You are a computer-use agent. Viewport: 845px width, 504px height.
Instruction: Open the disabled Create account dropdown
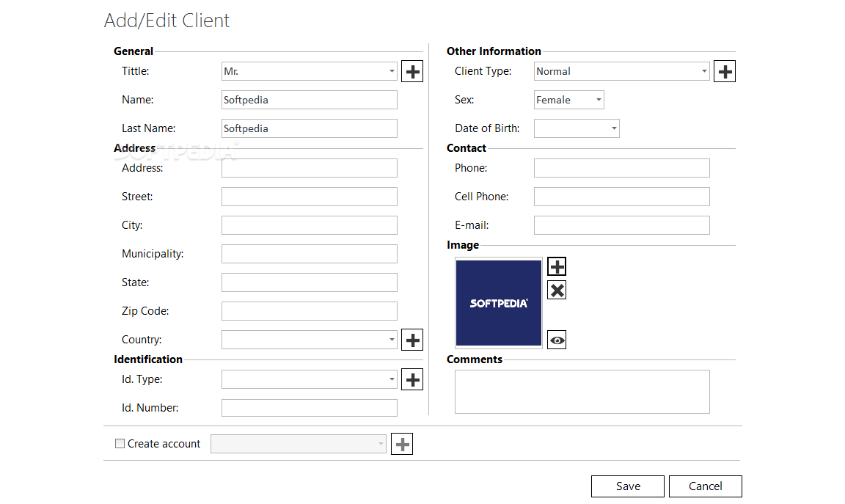(299, 444)
